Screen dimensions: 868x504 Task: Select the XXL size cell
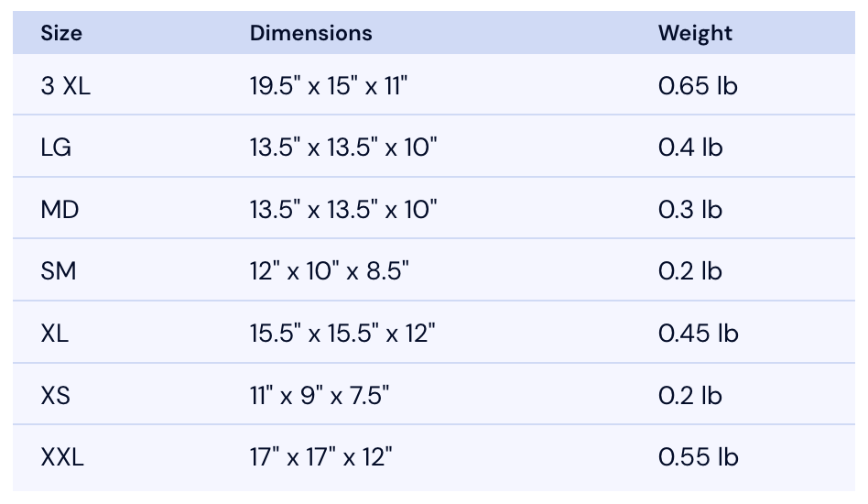pyautogui.click(x=62, y=457)
